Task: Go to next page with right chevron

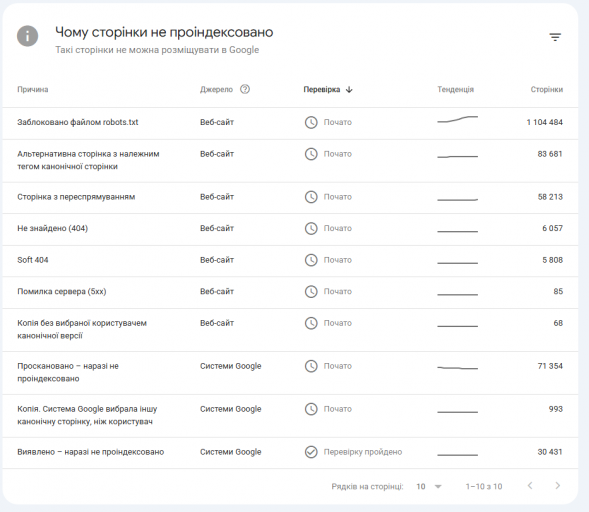Action: (x=558, y=486)
